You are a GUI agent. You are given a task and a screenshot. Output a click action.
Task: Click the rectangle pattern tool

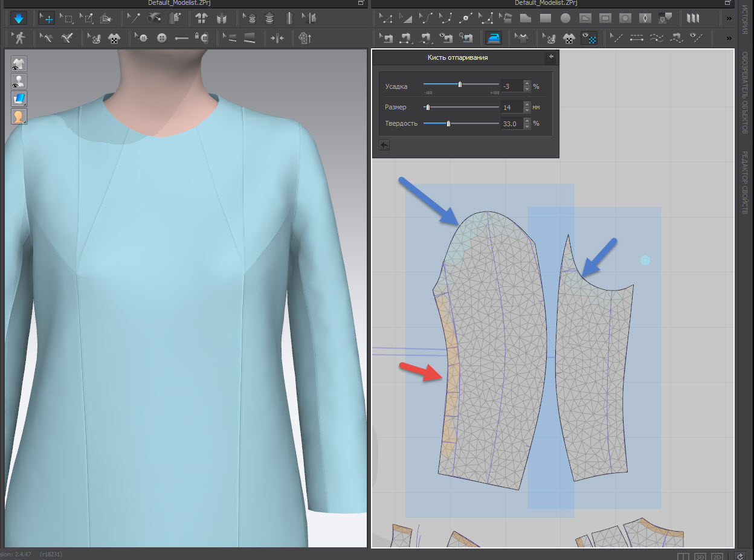546,18
